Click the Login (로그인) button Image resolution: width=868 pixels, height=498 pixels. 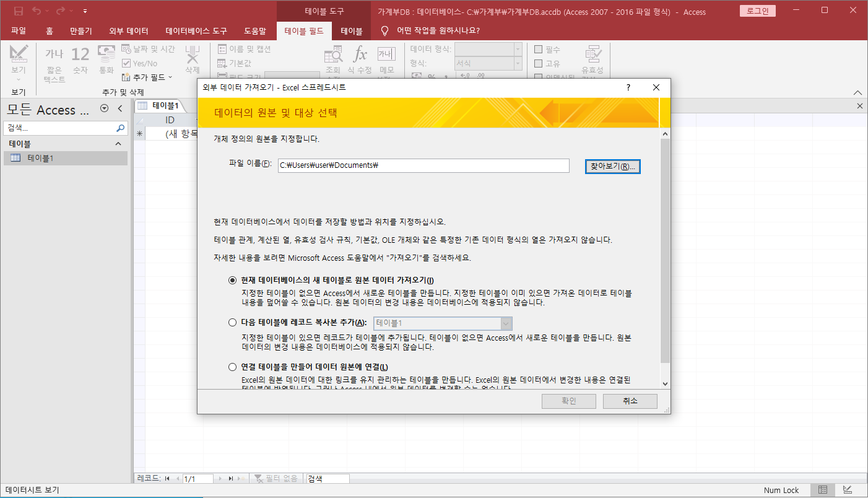[757, 11]
